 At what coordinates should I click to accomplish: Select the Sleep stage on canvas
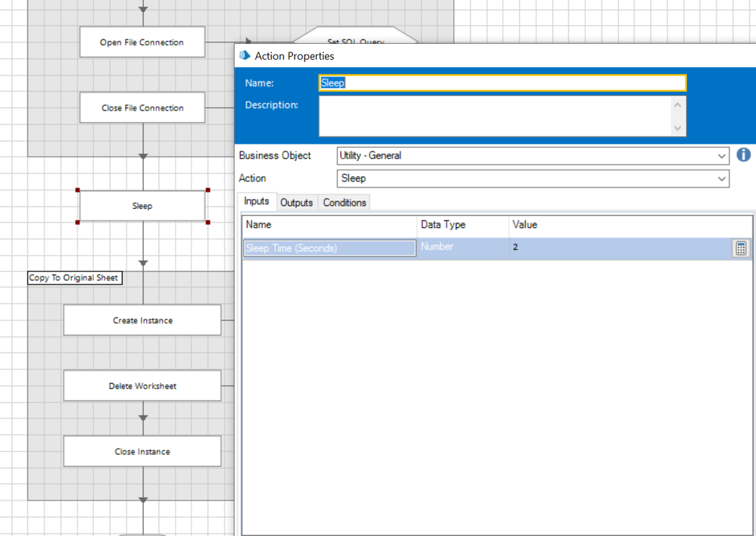(x=142, y=206)
